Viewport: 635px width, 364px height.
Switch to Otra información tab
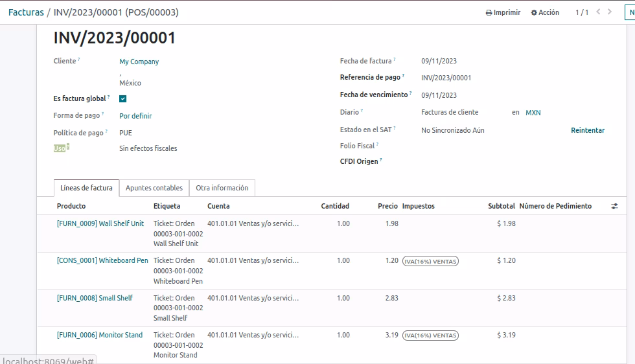tap(222, 188)
